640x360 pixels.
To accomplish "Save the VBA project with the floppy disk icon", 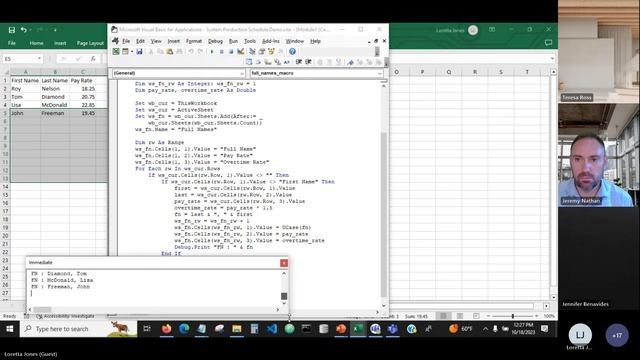I will pos(139,51).
